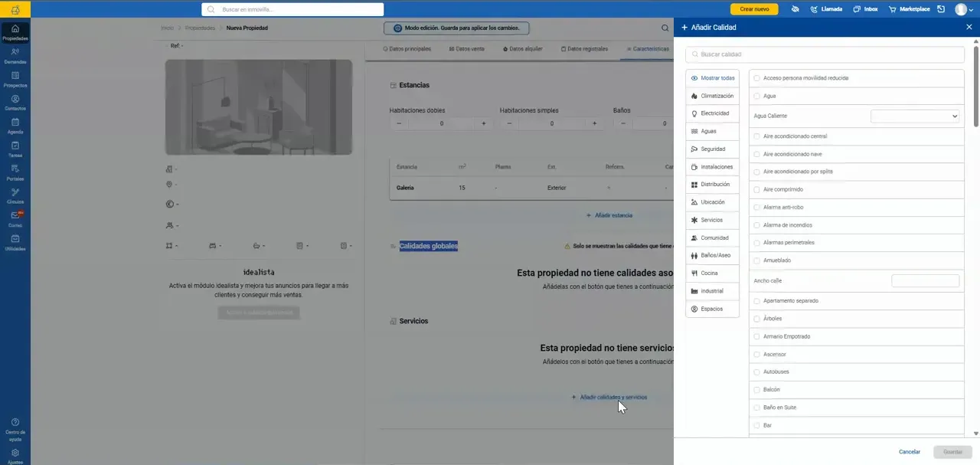Filter qualities by Climatización
980x465 pixels.
coord(712,96)
